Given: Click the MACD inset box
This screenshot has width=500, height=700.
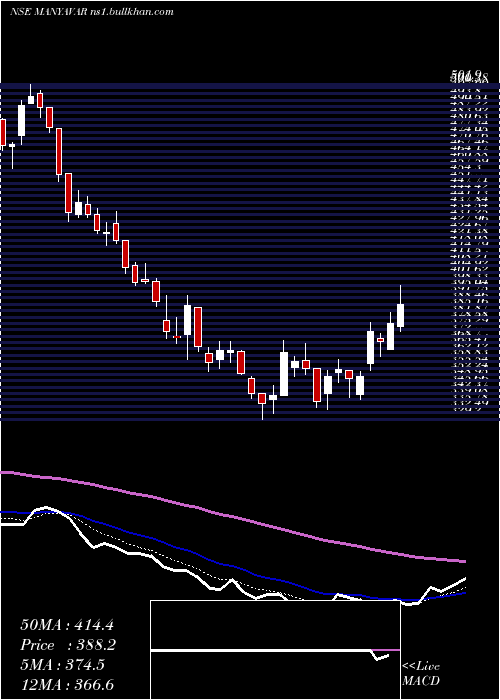Looking at the screenshot, I should pos(275,650).
